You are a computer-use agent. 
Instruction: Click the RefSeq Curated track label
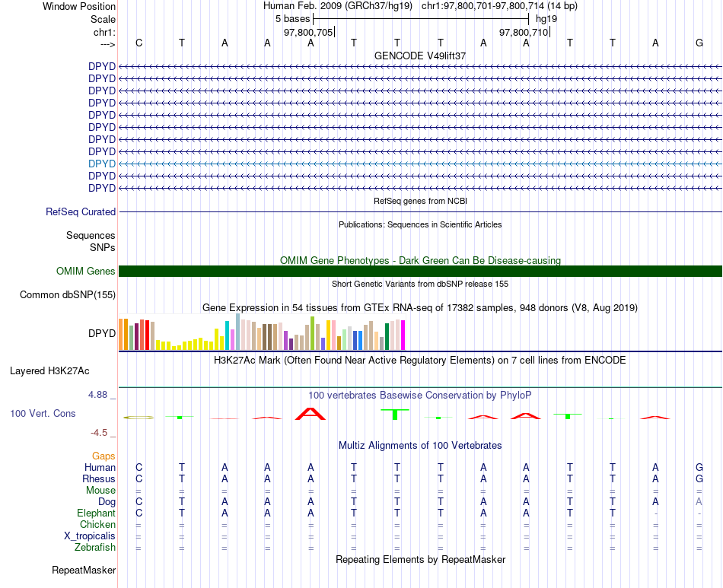[x=81, y=212]
